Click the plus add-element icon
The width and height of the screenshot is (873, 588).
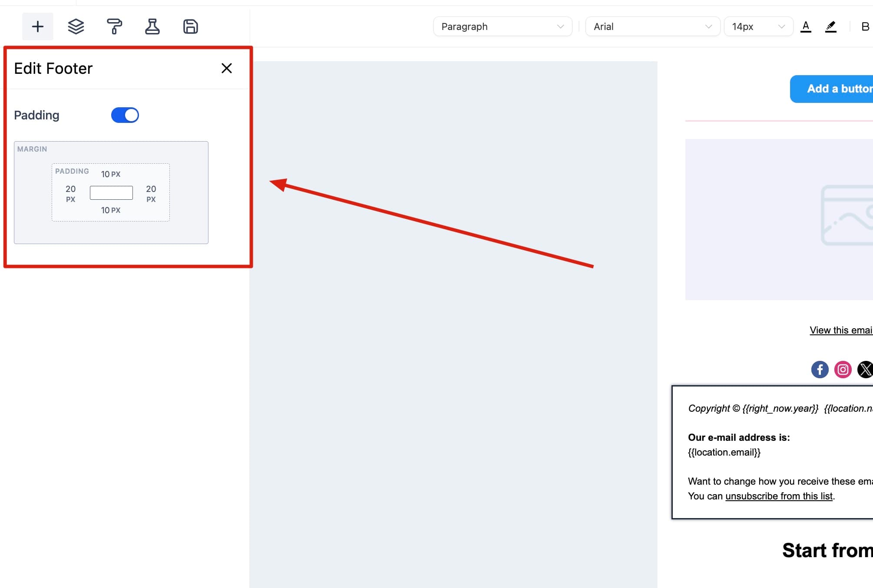(38, 26)
